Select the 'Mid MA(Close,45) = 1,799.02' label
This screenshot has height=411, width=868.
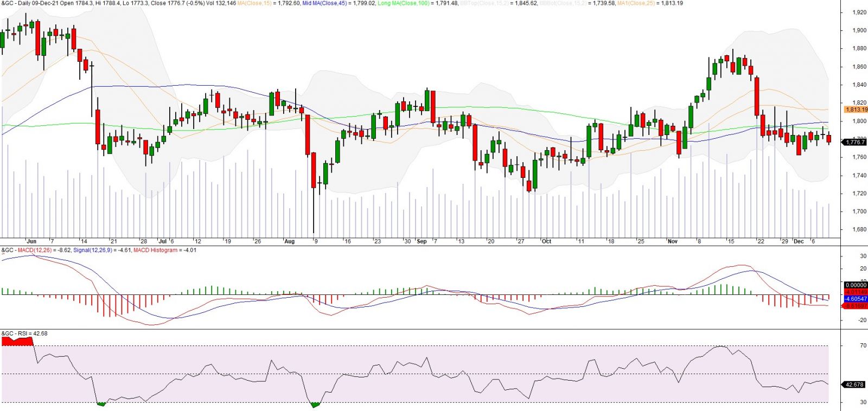click(x=339, y=3)
